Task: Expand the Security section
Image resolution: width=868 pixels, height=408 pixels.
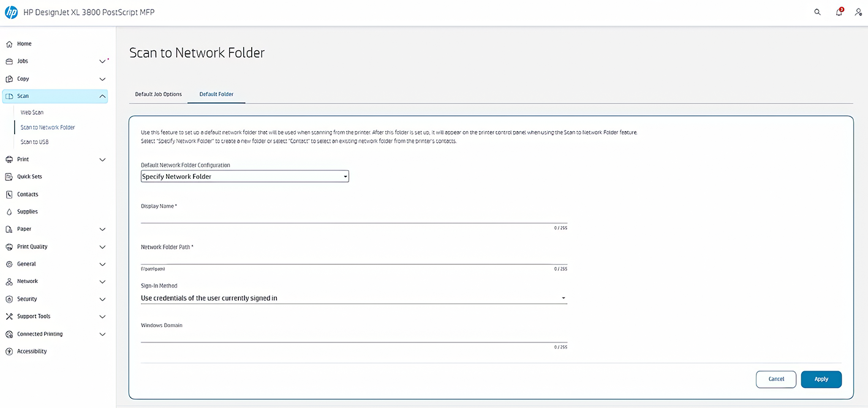Action: [102, 299]
